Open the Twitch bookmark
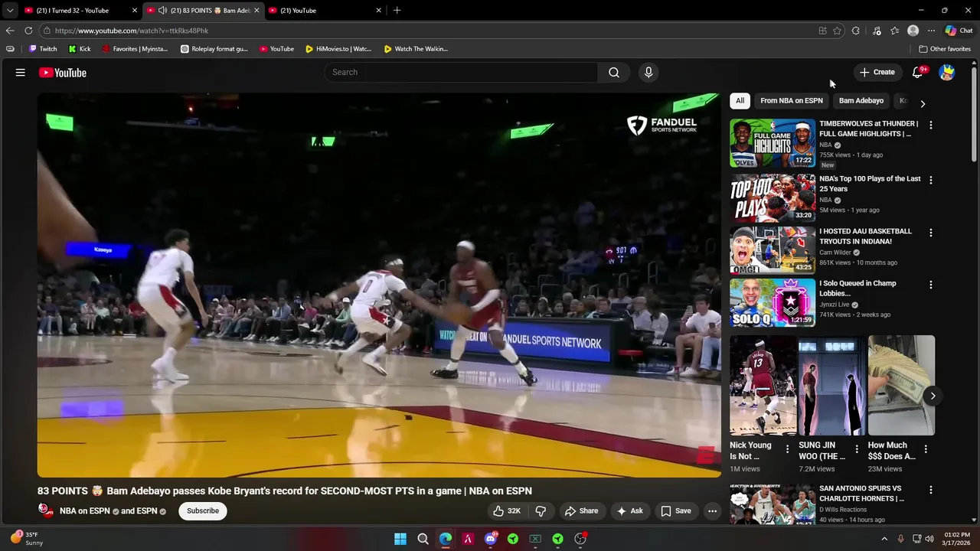Screen dimensions: 980x551 click(43, 49)
